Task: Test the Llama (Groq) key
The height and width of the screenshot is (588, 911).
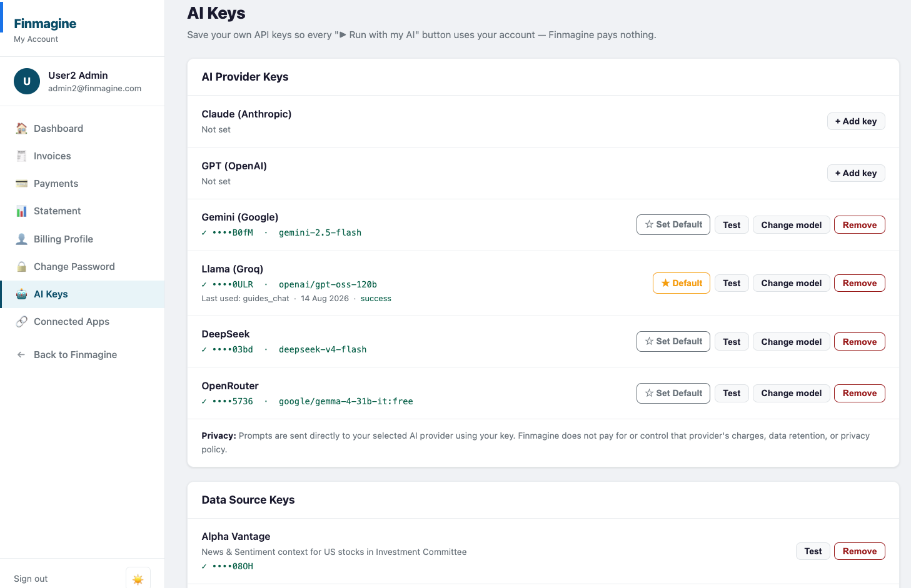Action: pyautogui.click(x=732, y=283)
